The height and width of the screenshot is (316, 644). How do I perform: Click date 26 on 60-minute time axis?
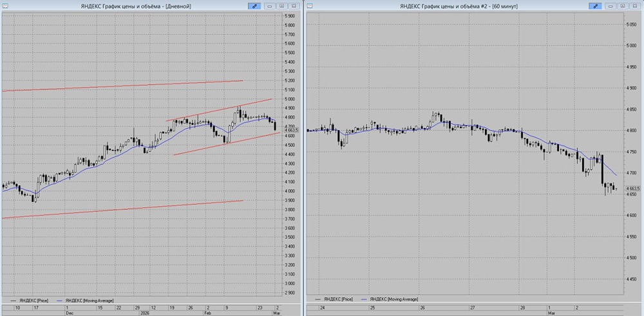[422, 308]
